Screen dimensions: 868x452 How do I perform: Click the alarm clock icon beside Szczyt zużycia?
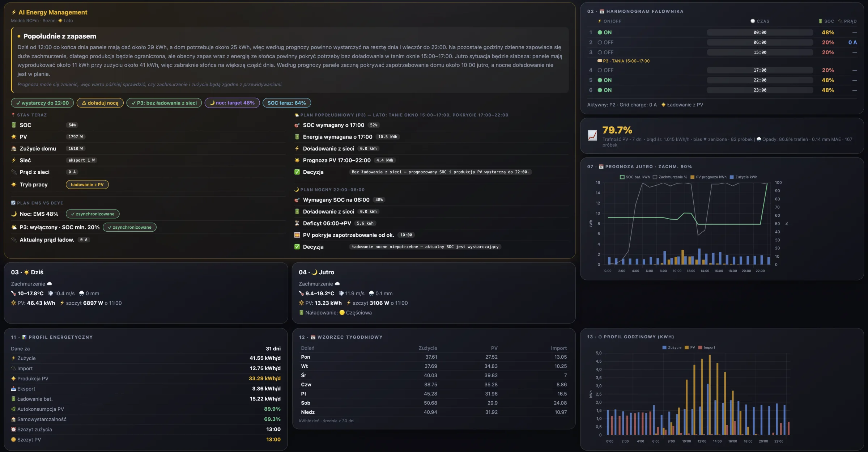(13, 429)
